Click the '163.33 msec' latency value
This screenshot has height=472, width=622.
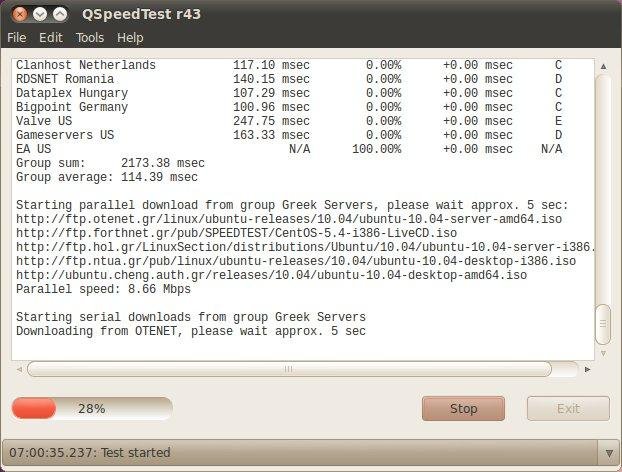[271, 135]
